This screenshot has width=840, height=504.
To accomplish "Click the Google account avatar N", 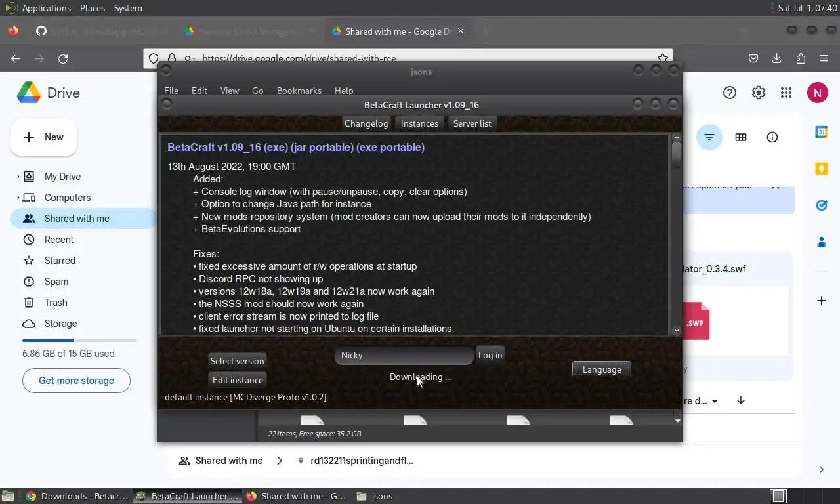I will tap(817, 93).
